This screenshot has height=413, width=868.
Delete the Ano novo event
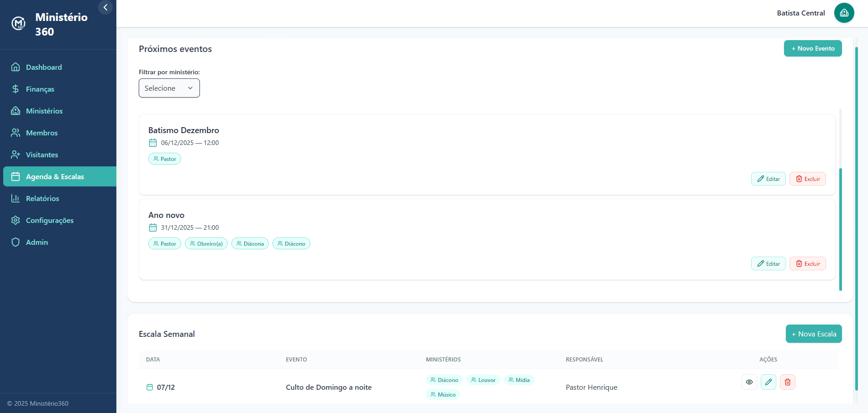click(807, 263)
